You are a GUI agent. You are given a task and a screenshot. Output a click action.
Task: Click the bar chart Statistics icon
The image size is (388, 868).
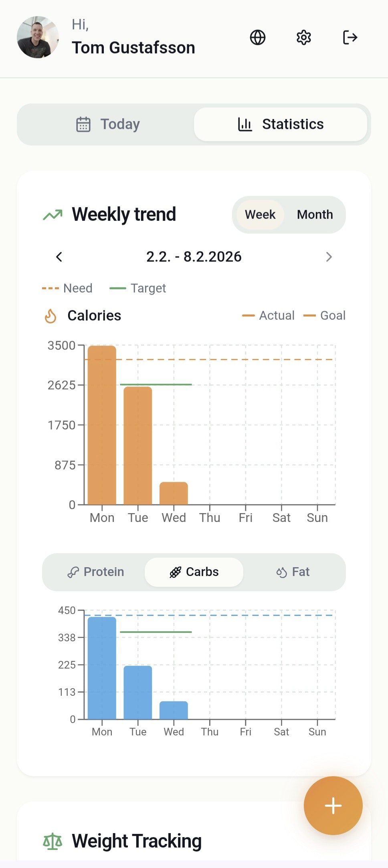point(245,124)
